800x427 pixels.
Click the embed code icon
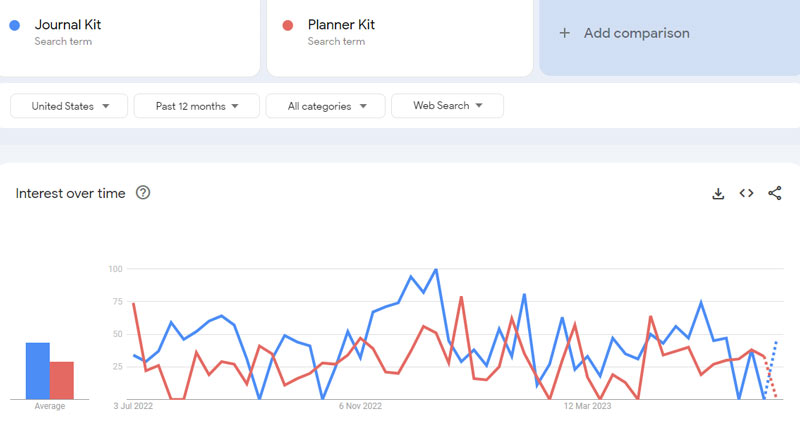746,193
